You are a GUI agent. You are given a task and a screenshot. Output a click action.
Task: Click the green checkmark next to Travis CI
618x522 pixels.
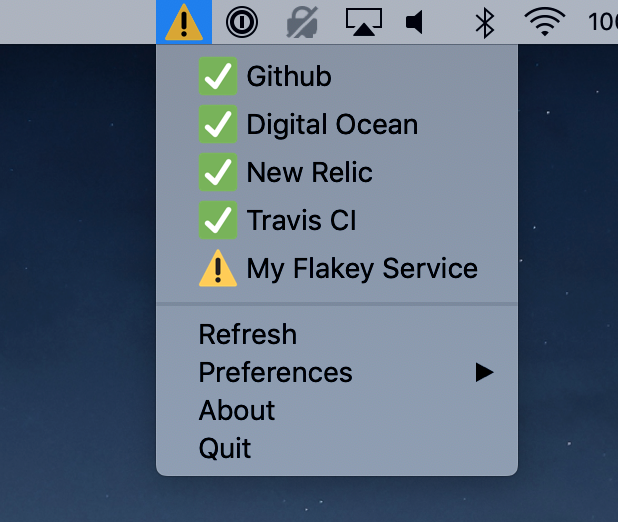(x=218, y=220)
